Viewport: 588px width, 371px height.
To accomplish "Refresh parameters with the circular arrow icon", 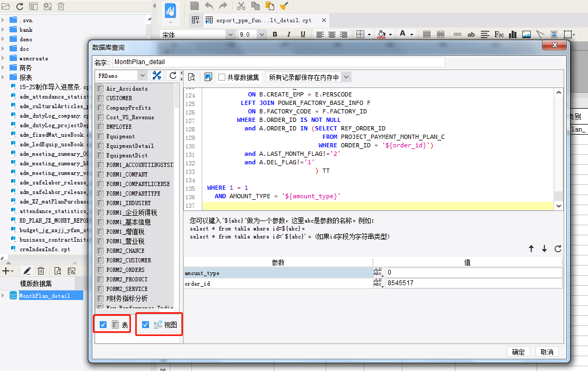I will tap(558, 249).
